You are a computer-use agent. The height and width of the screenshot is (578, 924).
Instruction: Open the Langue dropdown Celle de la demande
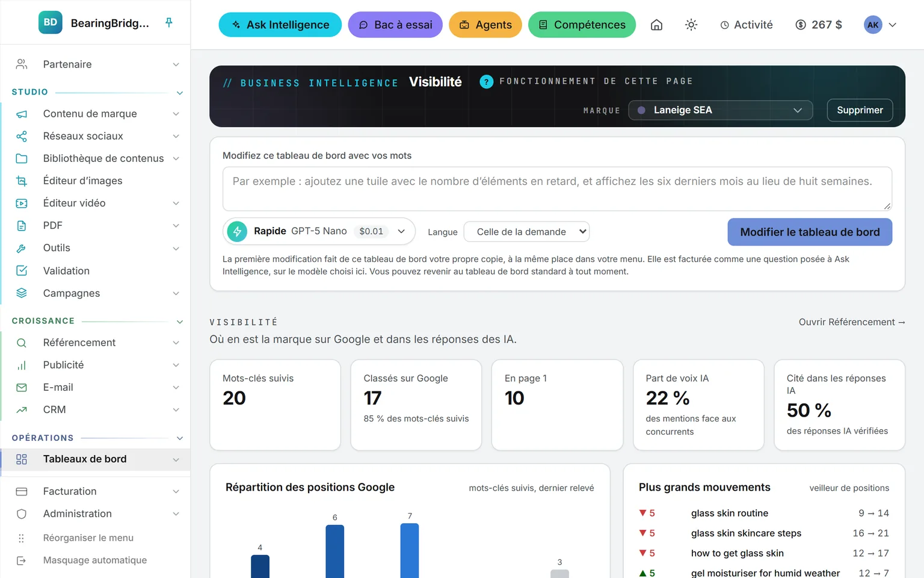coord(526,232)
